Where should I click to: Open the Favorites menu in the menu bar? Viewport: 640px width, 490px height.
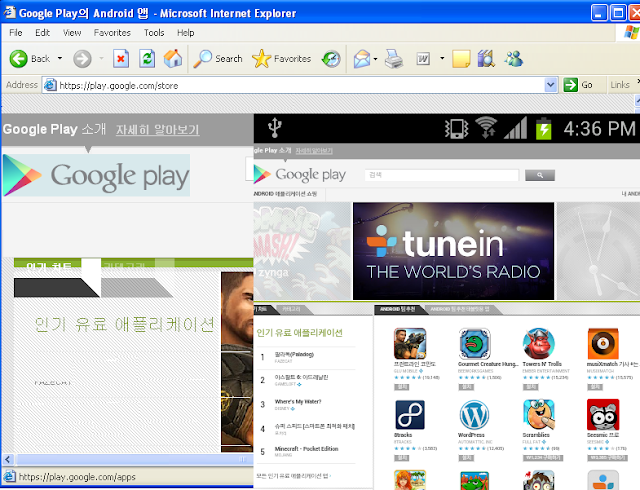pos(112,33)
